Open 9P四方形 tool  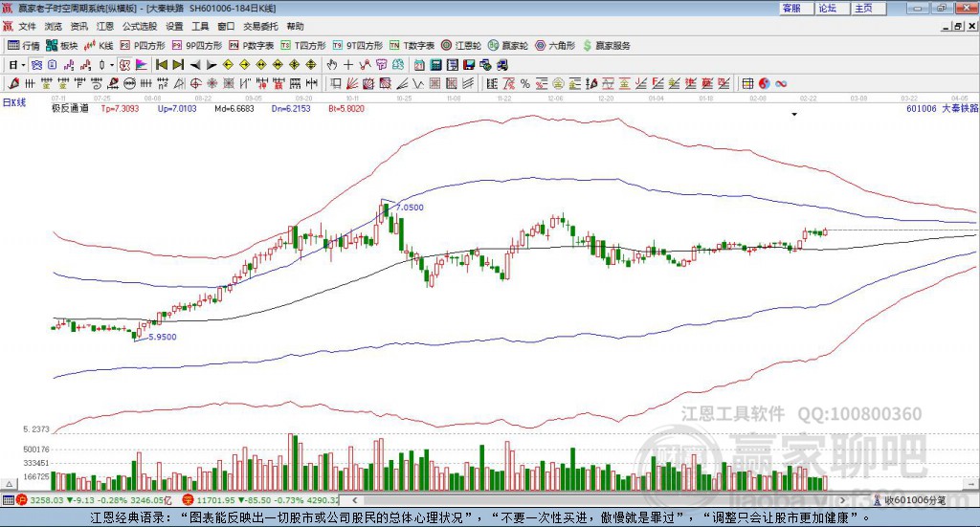click(x=197, y=46)
